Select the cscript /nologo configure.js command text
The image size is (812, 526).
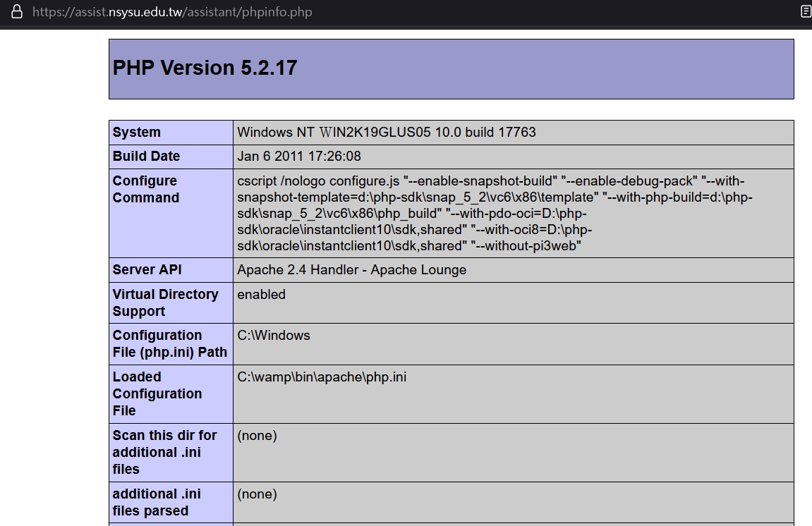pyautogui.click(x=495, y=214)
